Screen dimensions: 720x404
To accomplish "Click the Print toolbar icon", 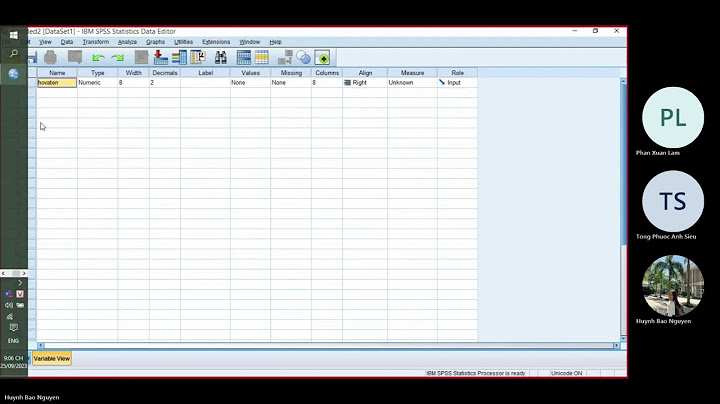I will [50, 57].
